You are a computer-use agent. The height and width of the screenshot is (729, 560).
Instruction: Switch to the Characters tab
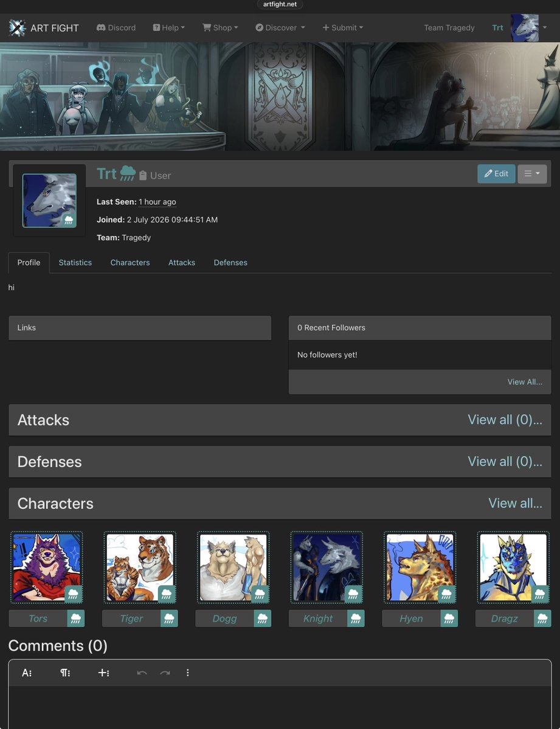(130, 263)
